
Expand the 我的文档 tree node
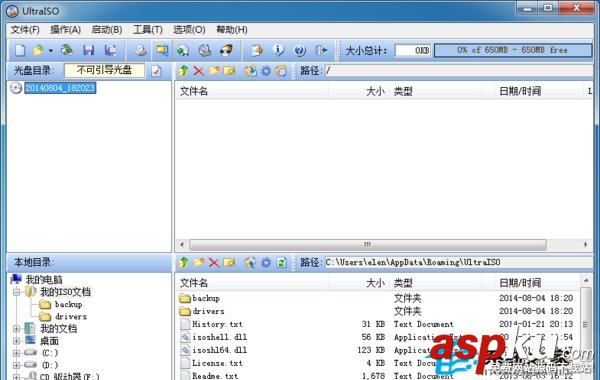pyautogui.click(x=16, y=328)
